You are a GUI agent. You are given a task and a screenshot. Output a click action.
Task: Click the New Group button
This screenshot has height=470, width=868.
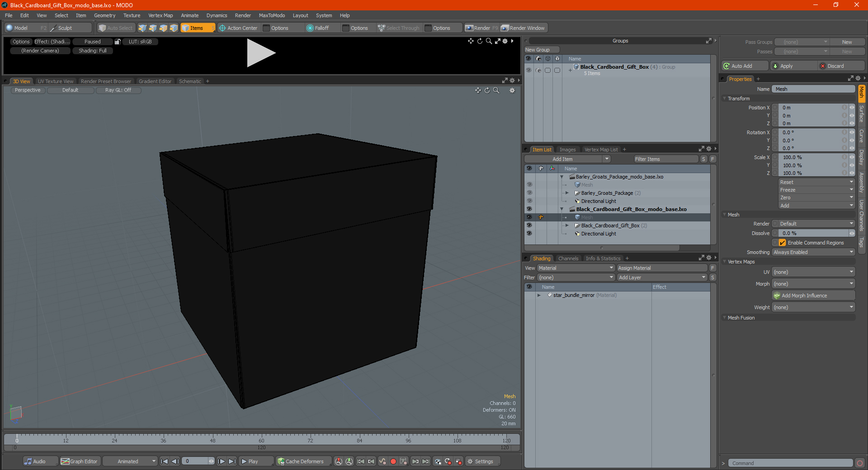click(x=542, y=50)
